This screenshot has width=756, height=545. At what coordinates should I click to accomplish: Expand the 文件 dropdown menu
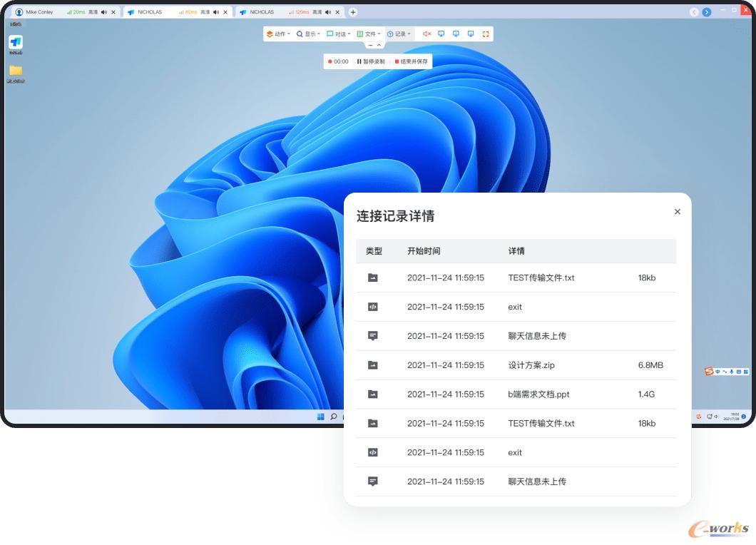point(368,34)
